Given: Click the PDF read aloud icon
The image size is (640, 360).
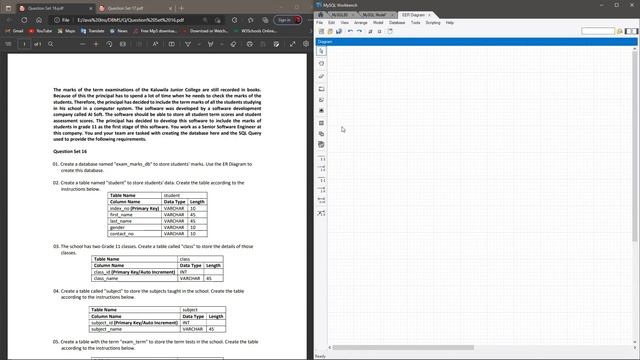Looking at the screenshot, I should [x=155, y=44].
